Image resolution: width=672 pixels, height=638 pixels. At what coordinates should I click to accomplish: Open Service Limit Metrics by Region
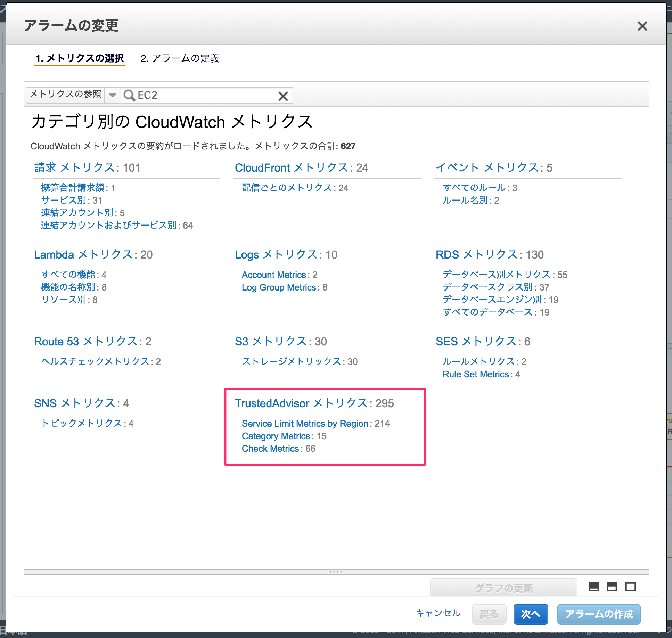coord(305,424)
